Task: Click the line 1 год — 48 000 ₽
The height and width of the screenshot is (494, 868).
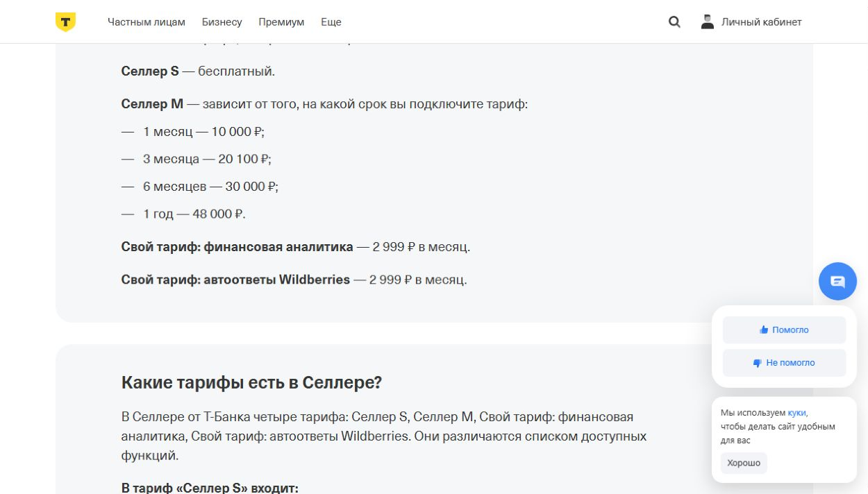Action: (x=194, y=214)
